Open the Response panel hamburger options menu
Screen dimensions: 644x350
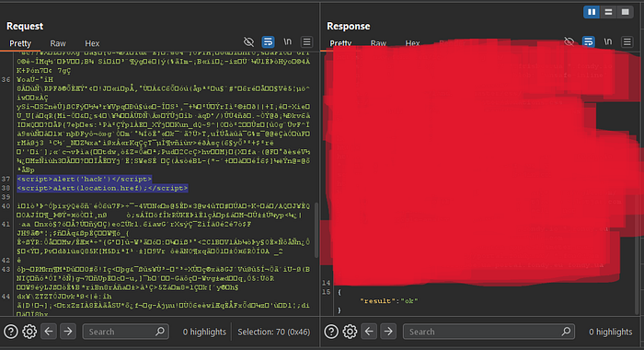[x=627, y=41]
